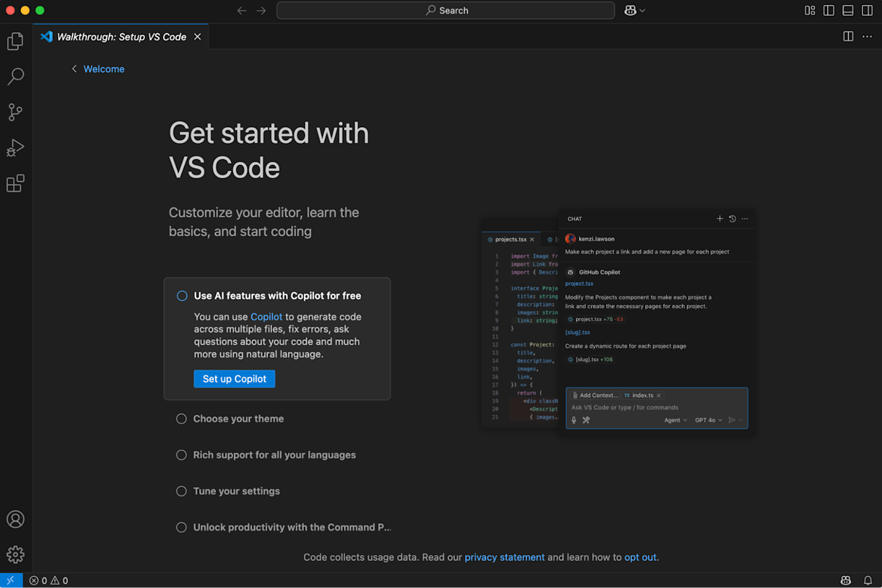Toggle the Tune your settings step circle

tap(181, 491)
